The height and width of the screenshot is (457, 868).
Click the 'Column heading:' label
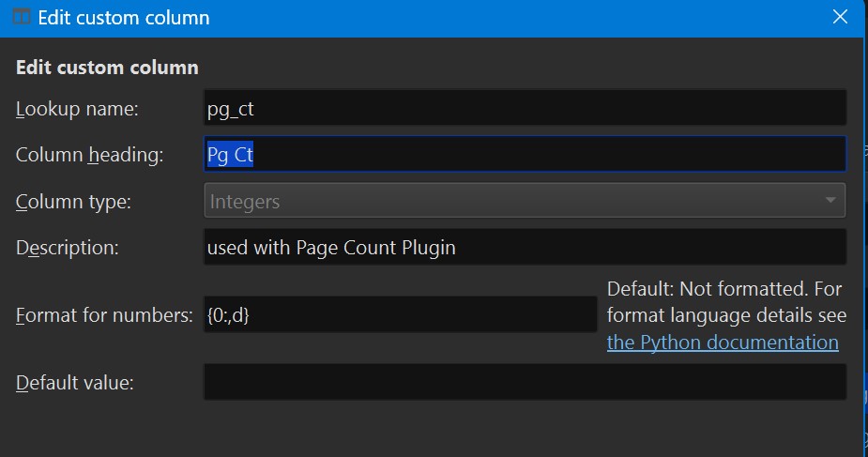coord(89,155)
